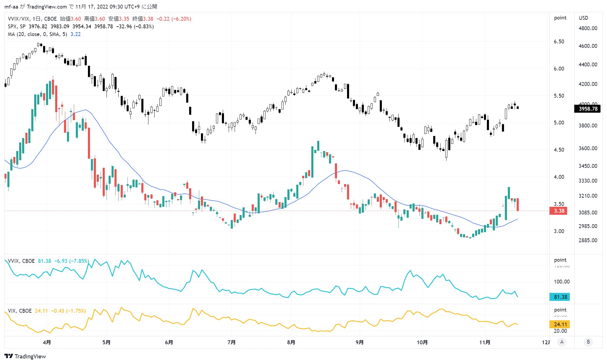Click the 8月 time axis label
The width and height of the screenshot is (607, 364).
click(x=291, y=342)
